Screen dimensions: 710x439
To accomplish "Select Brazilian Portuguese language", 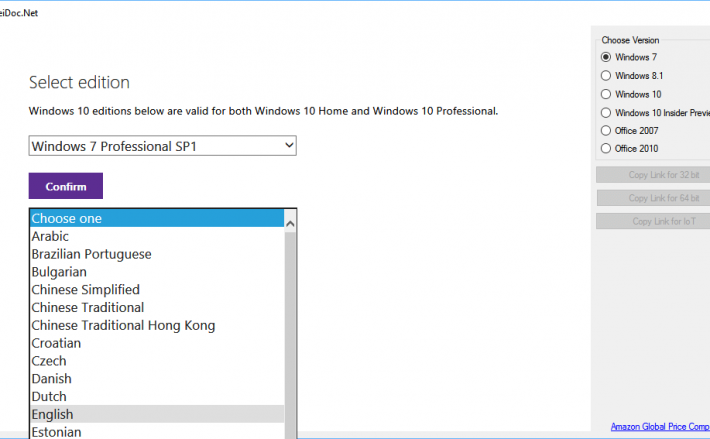I will [x=157, y=254].
